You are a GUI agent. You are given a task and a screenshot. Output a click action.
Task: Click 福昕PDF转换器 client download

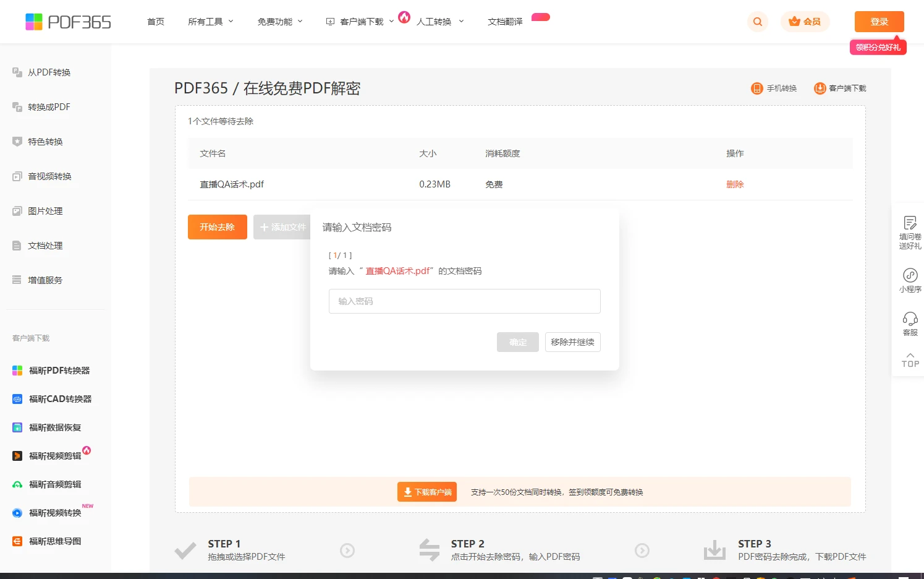pos(52,371)
